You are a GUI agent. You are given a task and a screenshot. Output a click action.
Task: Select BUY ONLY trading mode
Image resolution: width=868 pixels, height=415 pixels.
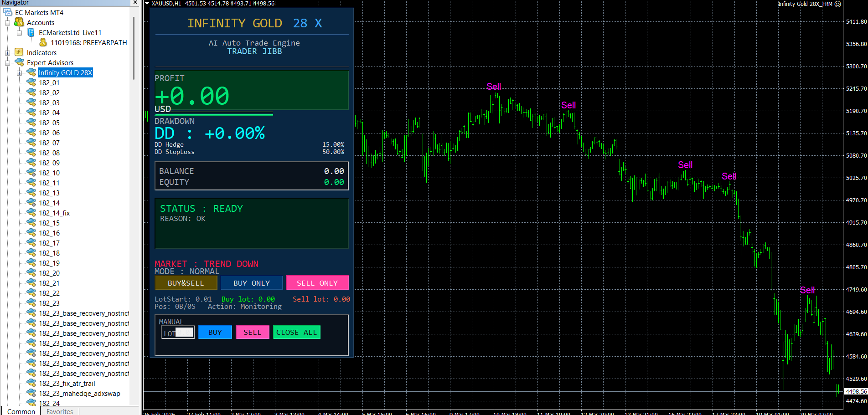click(252, 283)
